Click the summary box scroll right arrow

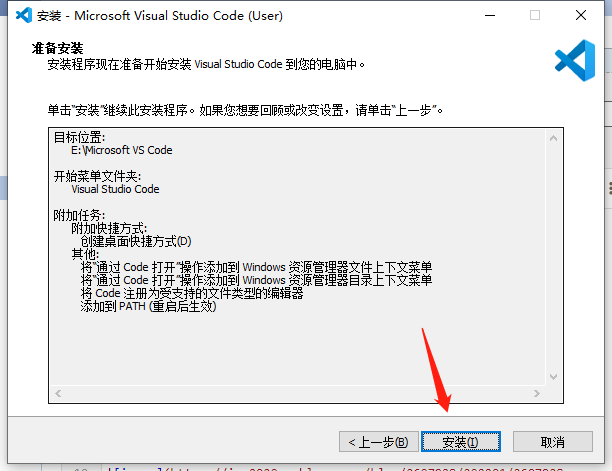(537, 393)
